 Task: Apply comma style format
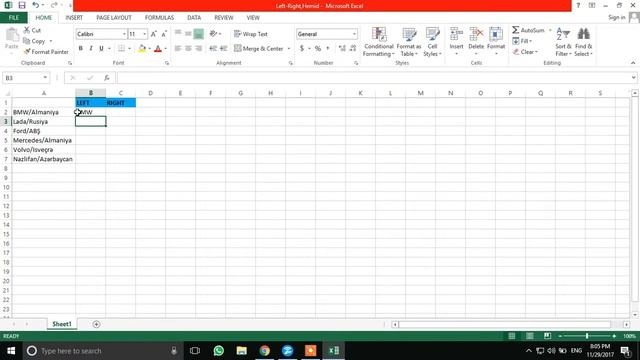328,49
